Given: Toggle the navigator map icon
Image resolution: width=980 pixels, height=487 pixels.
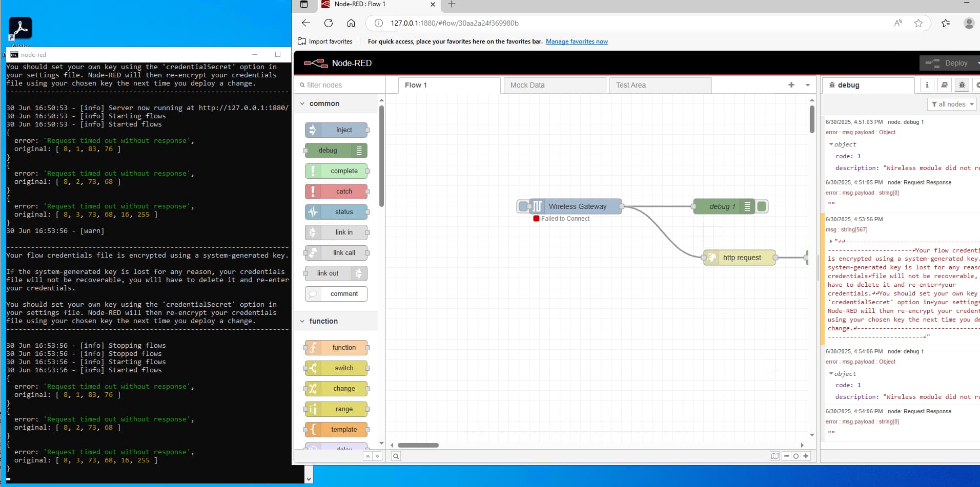Looking at the screenshot, I should pyautogui.click(x=774, y=456).
